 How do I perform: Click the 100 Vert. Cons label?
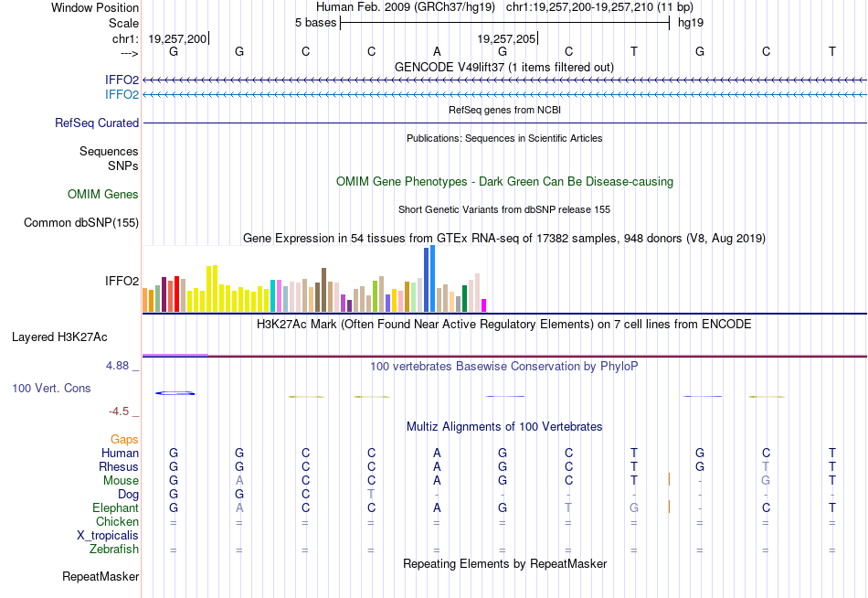pos(51,388)
